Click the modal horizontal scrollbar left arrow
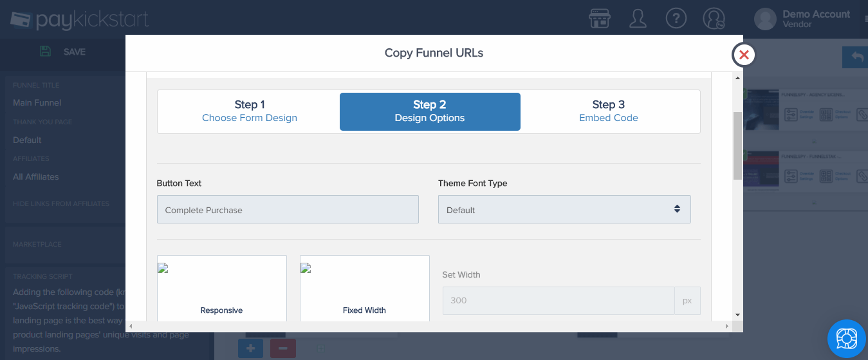 tap(131, 327)
